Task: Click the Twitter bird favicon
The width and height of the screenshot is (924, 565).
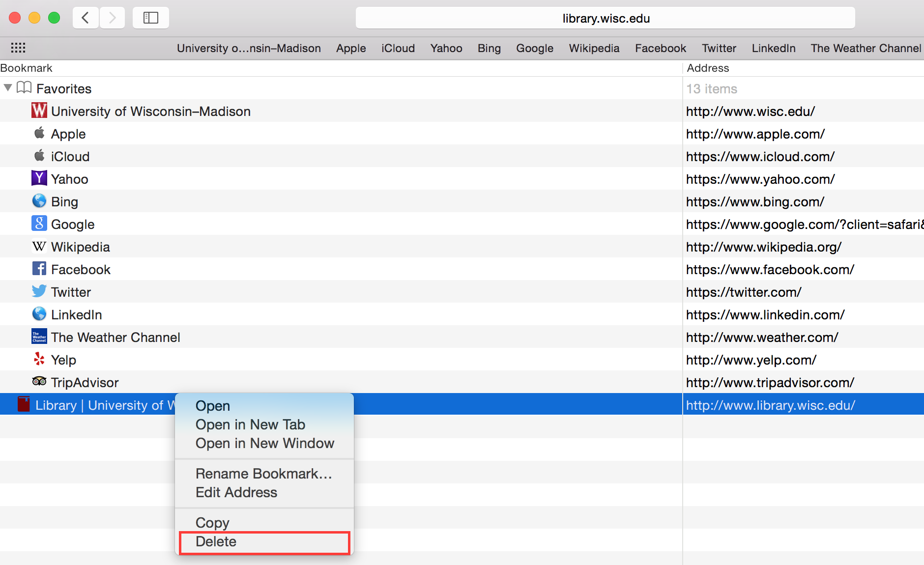Action: [x=39, y=291]
